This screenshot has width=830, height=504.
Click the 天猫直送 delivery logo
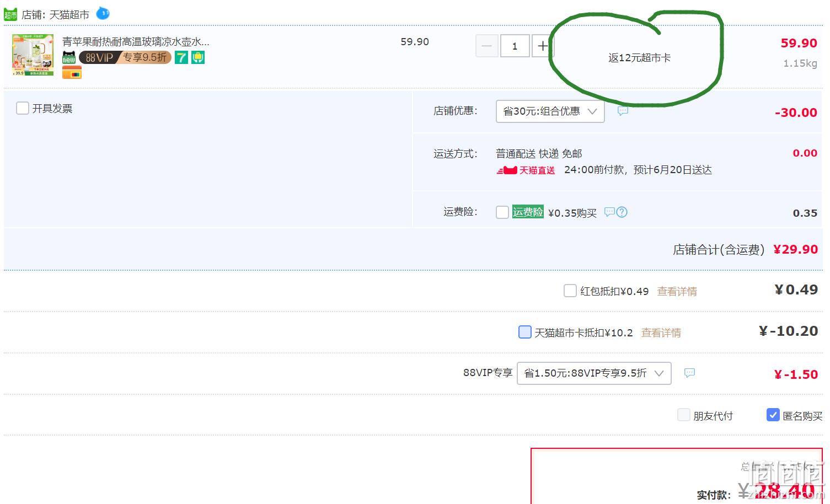[x=526, y=170]
